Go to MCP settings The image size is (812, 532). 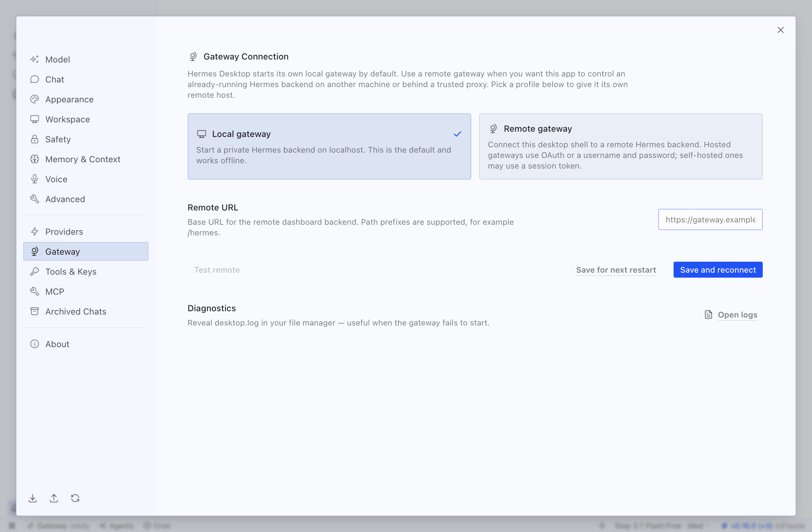[86, 291]
